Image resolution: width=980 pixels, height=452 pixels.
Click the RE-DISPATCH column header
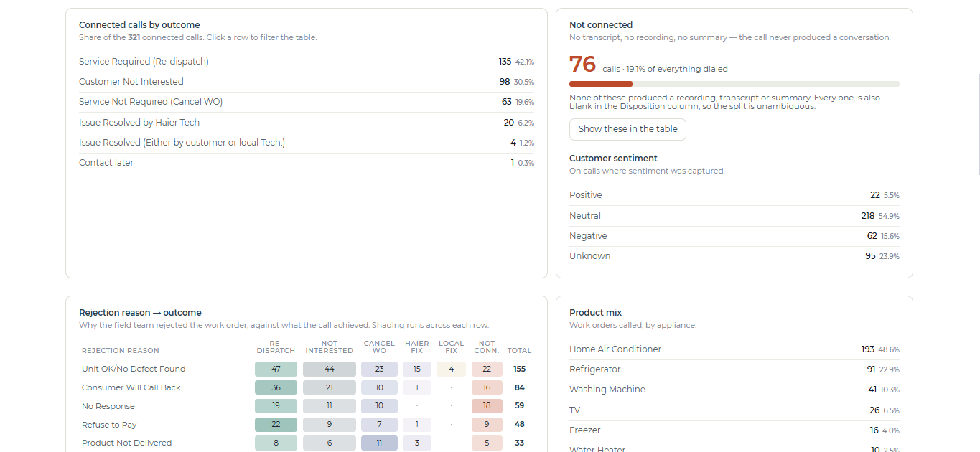pyautogui.click(x=276, y=347)
